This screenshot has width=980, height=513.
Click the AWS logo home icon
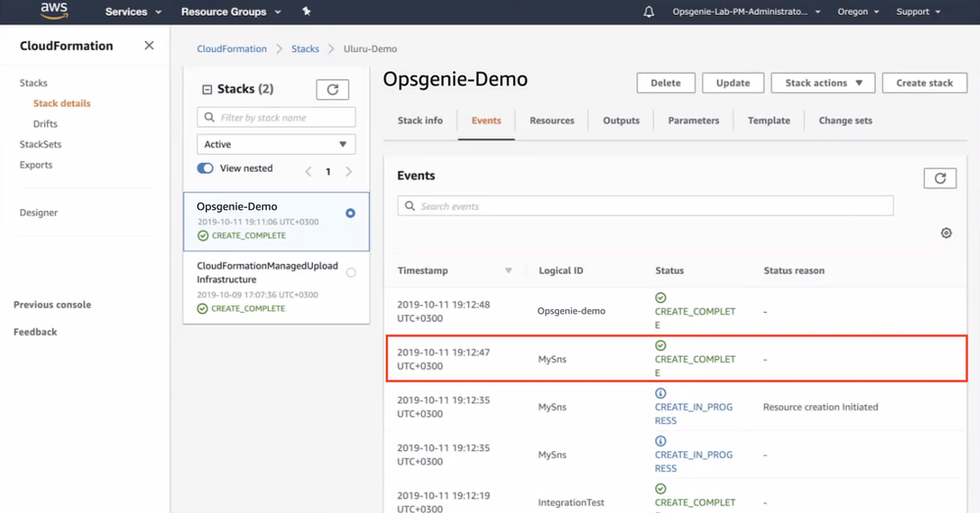point(54,12)
